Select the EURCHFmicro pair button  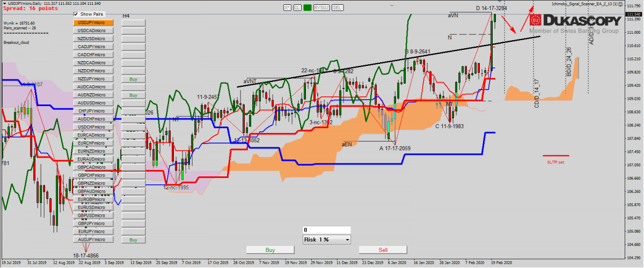(93, 143)
